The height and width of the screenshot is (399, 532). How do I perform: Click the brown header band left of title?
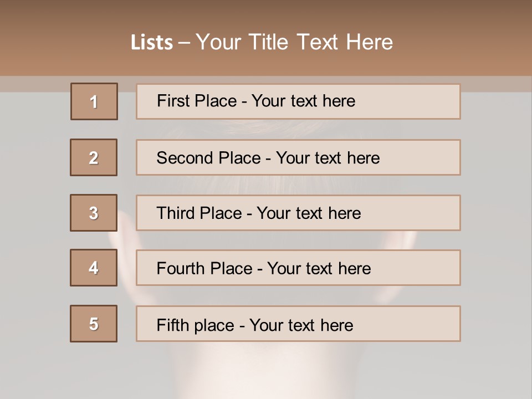click(64, 37)
